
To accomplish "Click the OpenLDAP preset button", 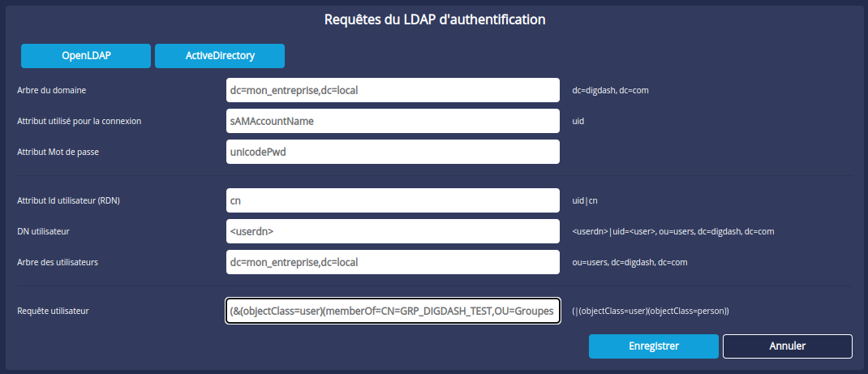I will point(86,56).
